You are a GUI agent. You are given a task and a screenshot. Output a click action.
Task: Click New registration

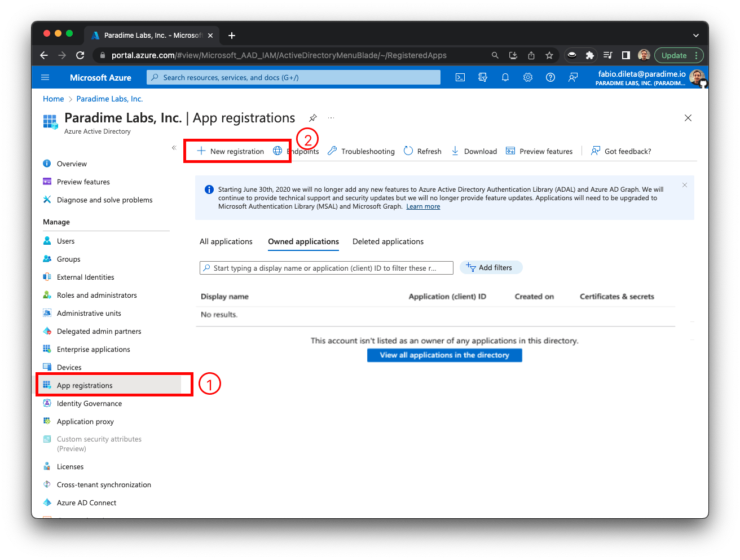(230, 151)
